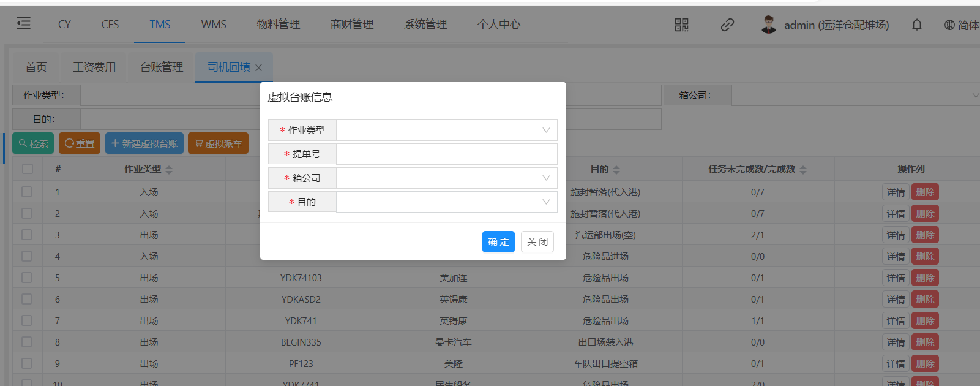
Task: Close the 司机回填 tab
Action: pyautogui.click(x=259, y=68)
